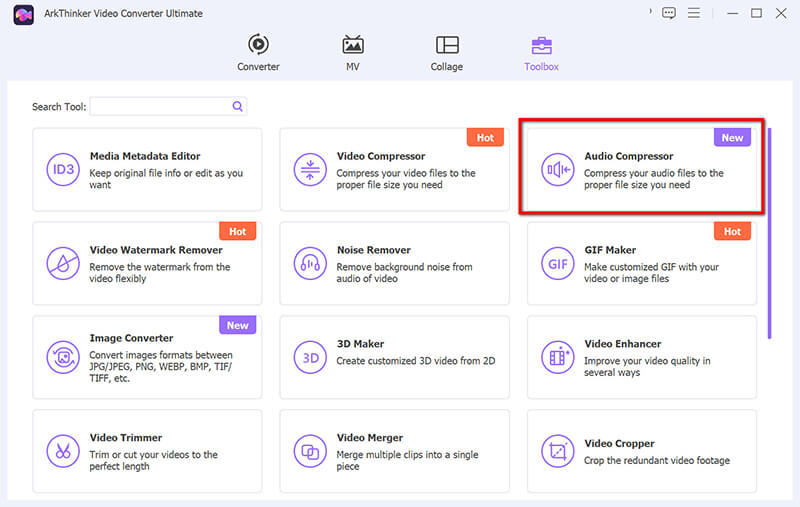The width and height of the screenshot is (800, 507).
Task: Focus the Search Tool input field
Action: pos(168,106)
